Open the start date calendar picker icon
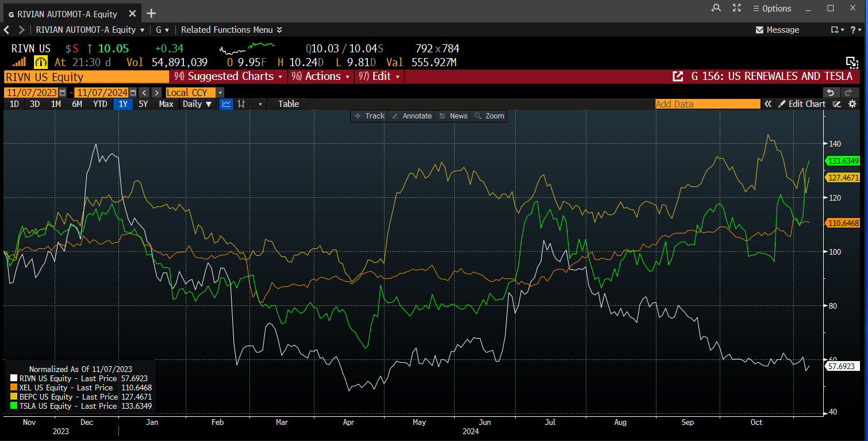The image size is (868, 441). pyautogui.click(x=63, y=93)
